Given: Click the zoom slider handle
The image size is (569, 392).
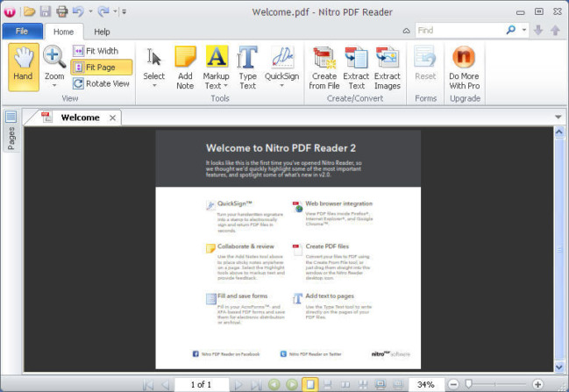Looking at the screenshot, I should pyautogui.click(x=468, y=383).
